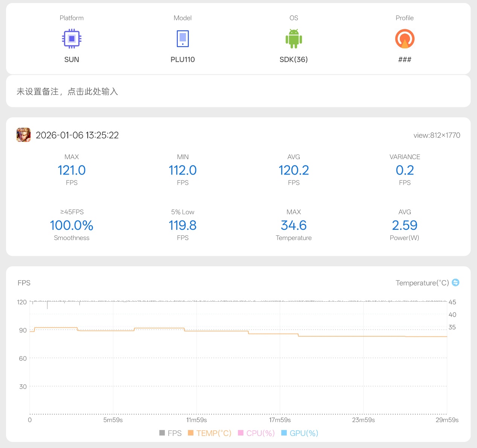
Task: Click the 2026-01-06 13:25:22 session timestamp
Action: click(77, 135)
